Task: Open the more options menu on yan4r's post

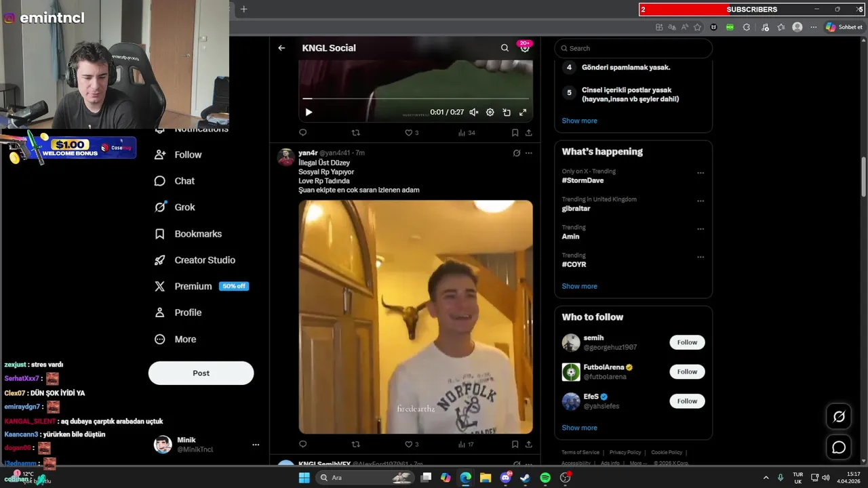Action: [529, 153]
